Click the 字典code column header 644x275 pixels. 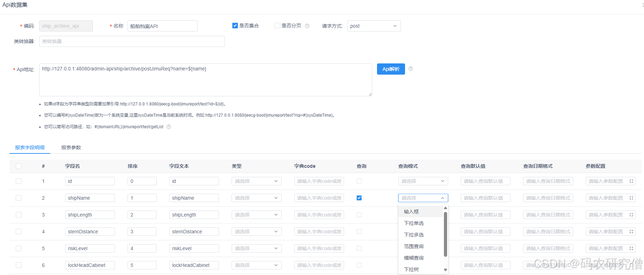pyautogui.click(x=305, y=166)
